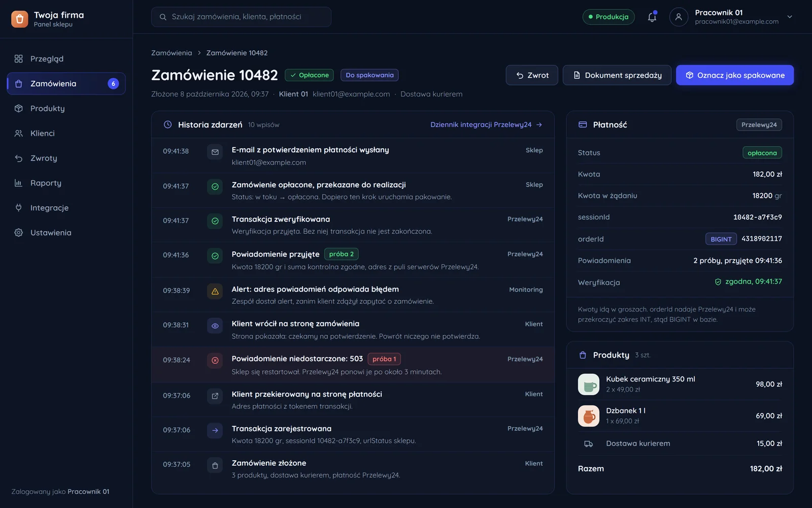This screenshot has height=508, width=812.
Task: Open Dziennik integracji Przelewy24 link
Action: coord(486,124)
